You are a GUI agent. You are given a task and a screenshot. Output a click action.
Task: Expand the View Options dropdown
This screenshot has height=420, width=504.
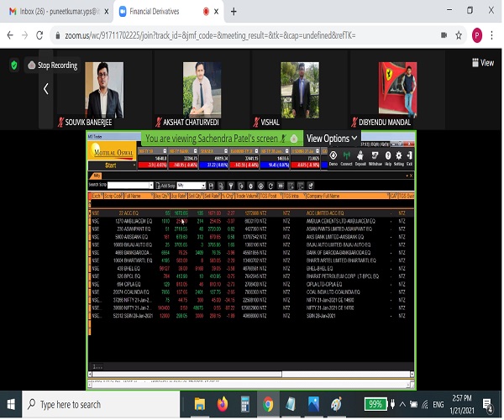pos(332,139)
